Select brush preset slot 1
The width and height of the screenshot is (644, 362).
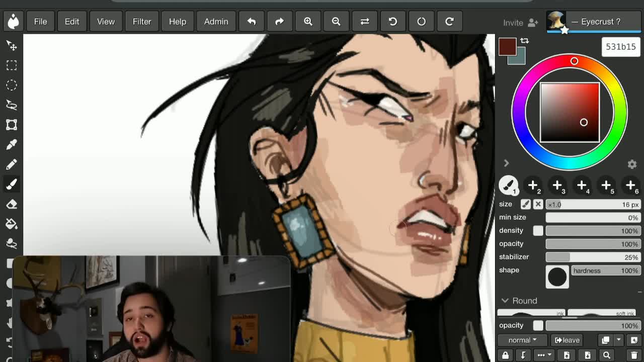click(508, 186)
